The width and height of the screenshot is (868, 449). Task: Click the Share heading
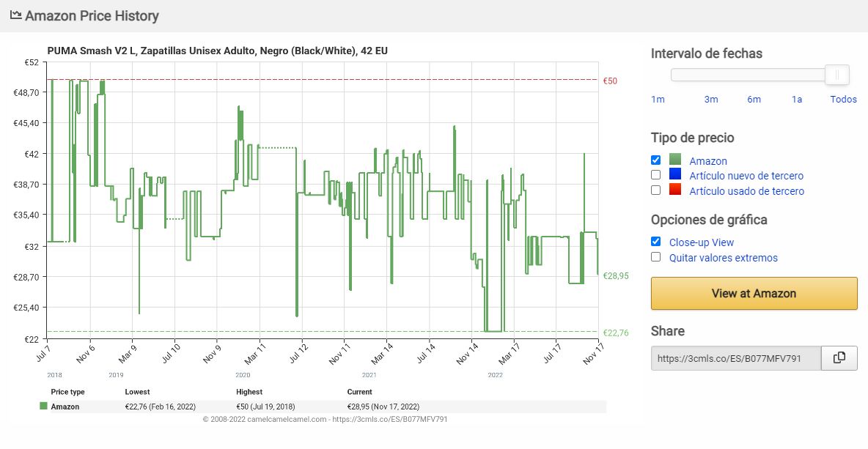click(668, 331)
